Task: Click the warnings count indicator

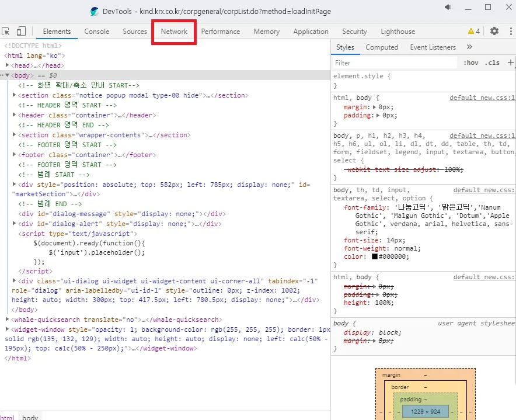Action: pyautogui.click(x=474, y=32)
